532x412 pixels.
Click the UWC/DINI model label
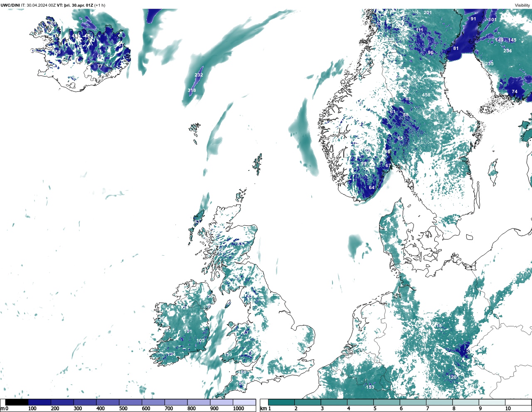(10, 5)
